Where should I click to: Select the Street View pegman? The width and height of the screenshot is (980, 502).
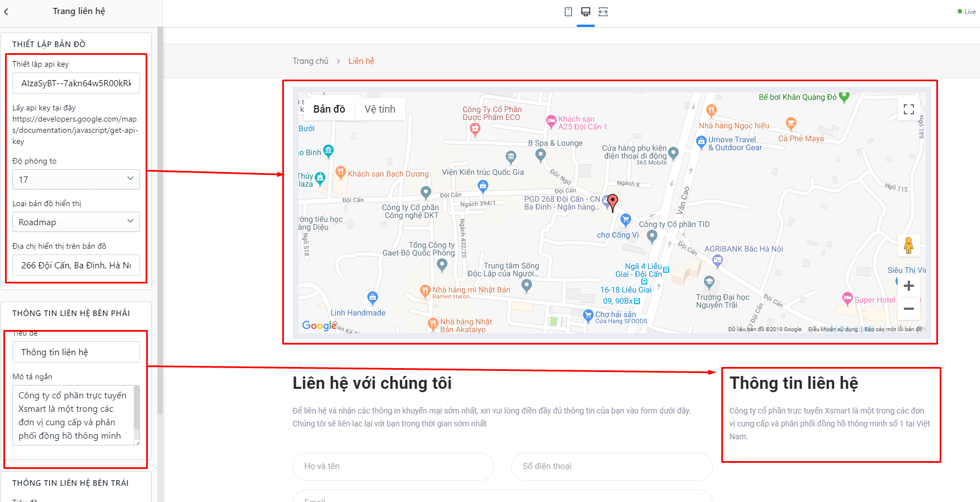click(909, 245)
